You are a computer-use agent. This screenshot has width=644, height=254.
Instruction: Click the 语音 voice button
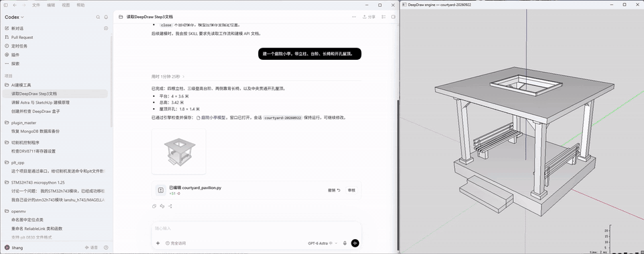pyautogui.click(x=91, y=248)
